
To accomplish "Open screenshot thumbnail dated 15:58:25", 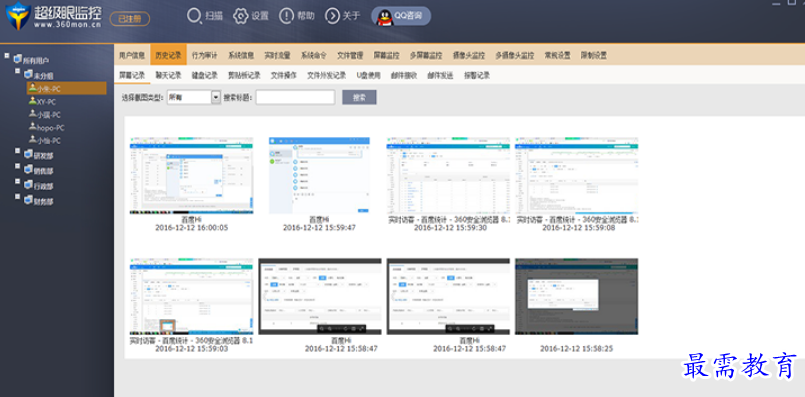I will pos(577,296).
